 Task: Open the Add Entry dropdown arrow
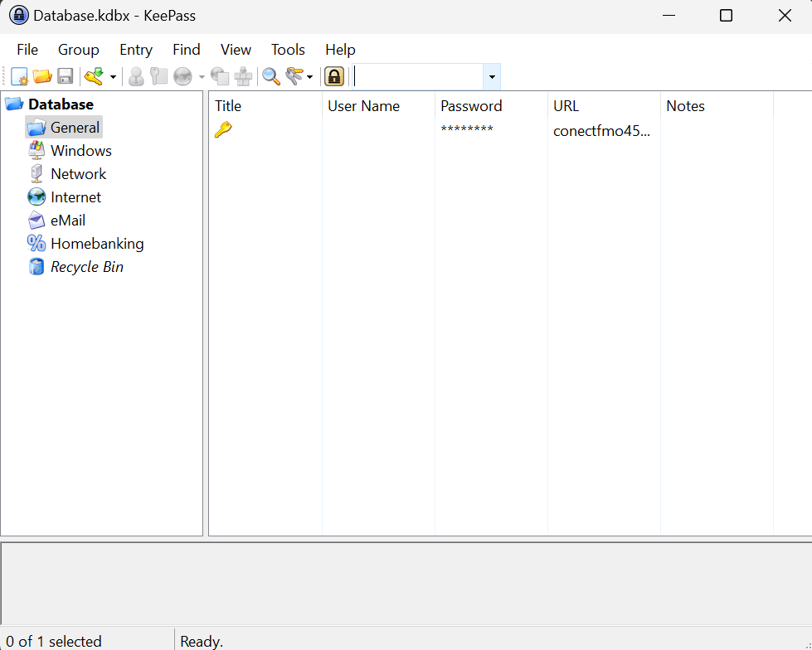[x=113, y=78]
